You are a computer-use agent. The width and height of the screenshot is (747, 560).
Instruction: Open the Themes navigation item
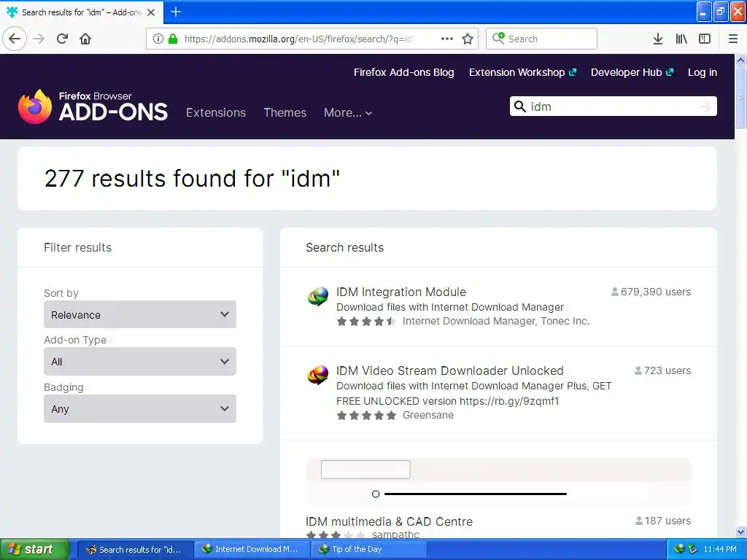click(285, 112)
